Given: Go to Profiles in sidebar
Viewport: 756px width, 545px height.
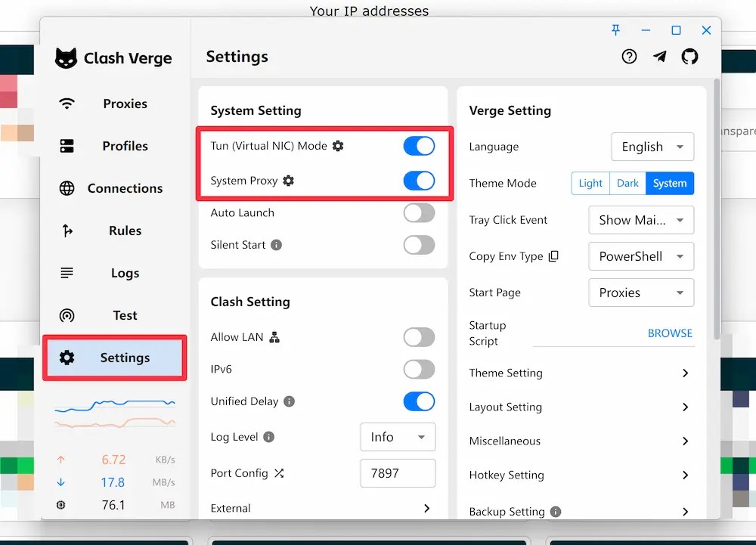Looking at the screenshot, I should coord(115,146).
